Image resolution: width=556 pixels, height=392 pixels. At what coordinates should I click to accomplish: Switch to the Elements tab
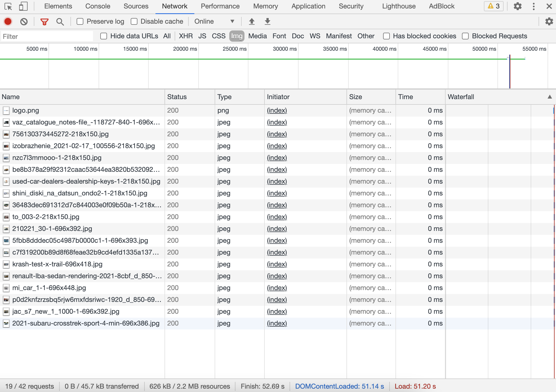pyautogui.click(x=58, y=6)
